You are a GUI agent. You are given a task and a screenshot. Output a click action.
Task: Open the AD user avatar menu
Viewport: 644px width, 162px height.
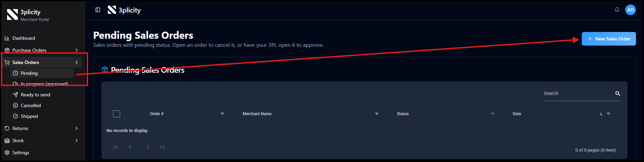point(631,10)
